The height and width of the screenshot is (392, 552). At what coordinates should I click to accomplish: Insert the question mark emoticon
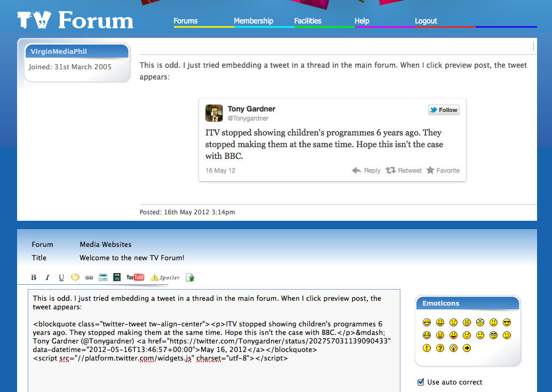(440, 348)
